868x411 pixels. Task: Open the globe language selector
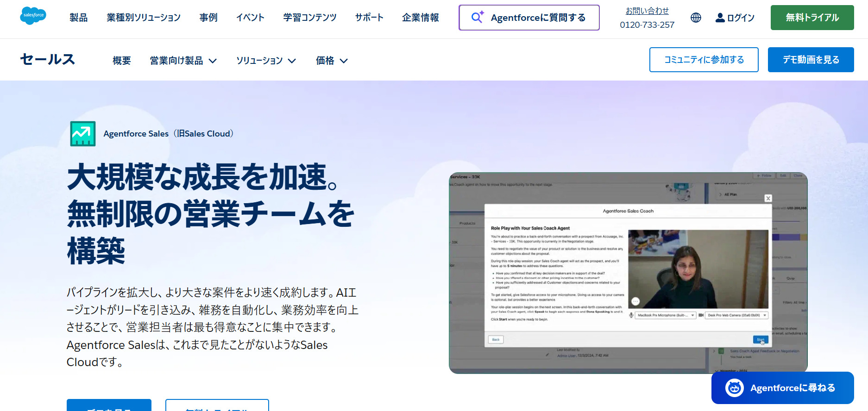[696, 18]
